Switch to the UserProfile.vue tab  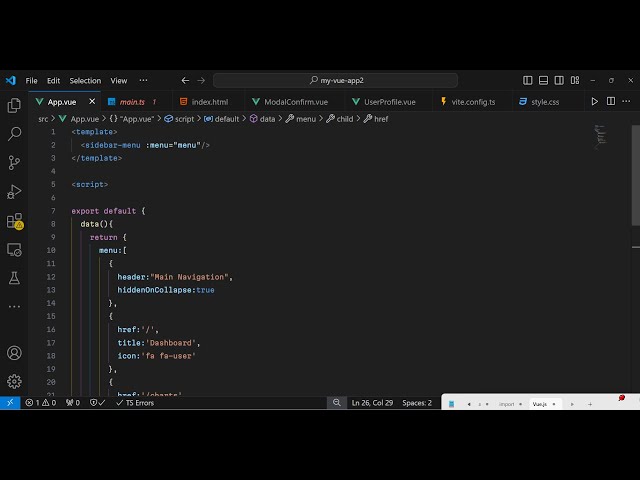click(389, 101)
